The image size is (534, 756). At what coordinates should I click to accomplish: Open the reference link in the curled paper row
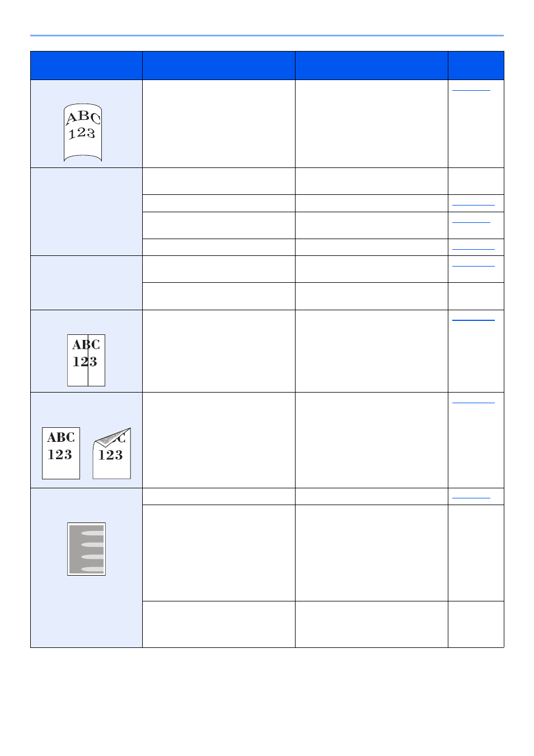tap(471, 90)
